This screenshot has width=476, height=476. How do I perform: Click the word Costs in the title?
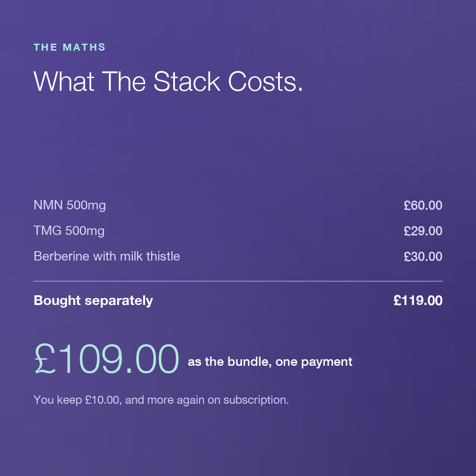(x=265, y=82)
